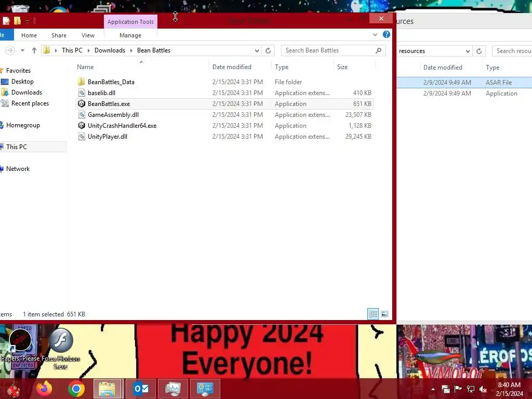Open the Share ribbon tab
Image resolution: width=532 pixels, height=399 pixels.
59,35
